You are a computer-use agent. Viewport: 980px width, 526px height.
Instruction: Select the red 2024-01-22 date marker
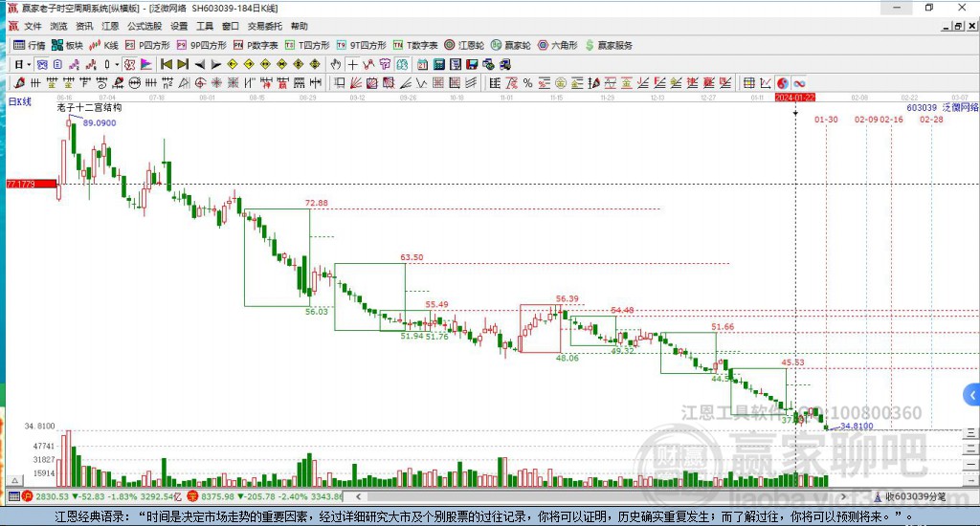(x=795, y=98)
